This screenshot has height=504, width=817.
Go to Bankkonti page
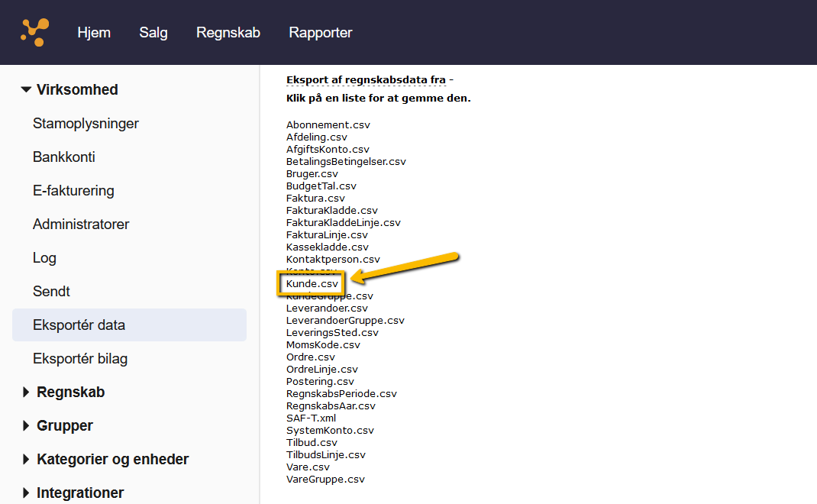(x=64, y=157)
